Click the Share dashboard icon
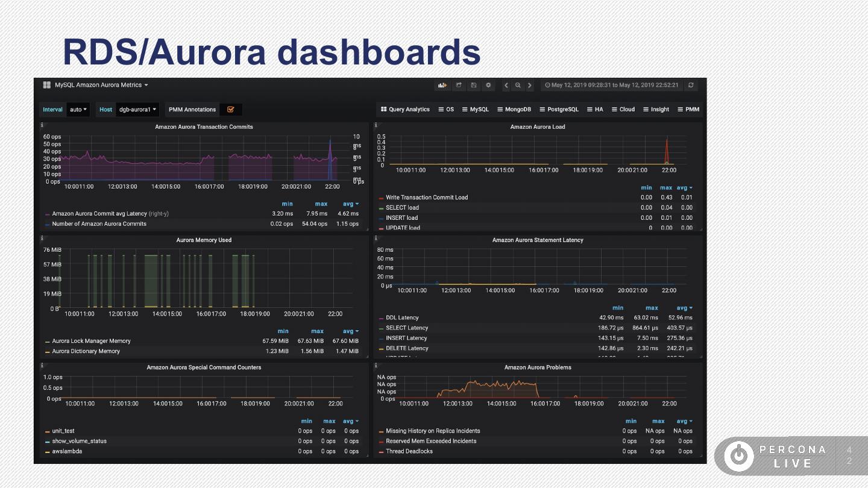 point(459,86)
